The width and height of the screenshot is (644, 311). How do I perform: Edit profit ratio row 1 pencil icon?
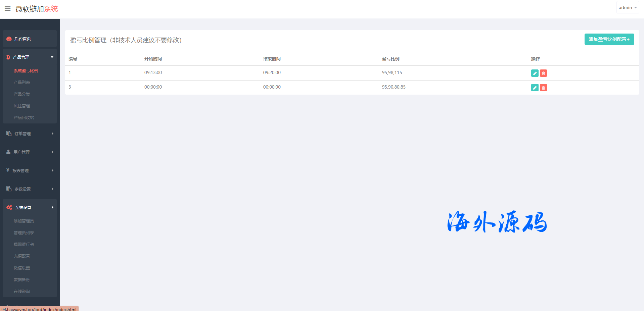point(535,73)
